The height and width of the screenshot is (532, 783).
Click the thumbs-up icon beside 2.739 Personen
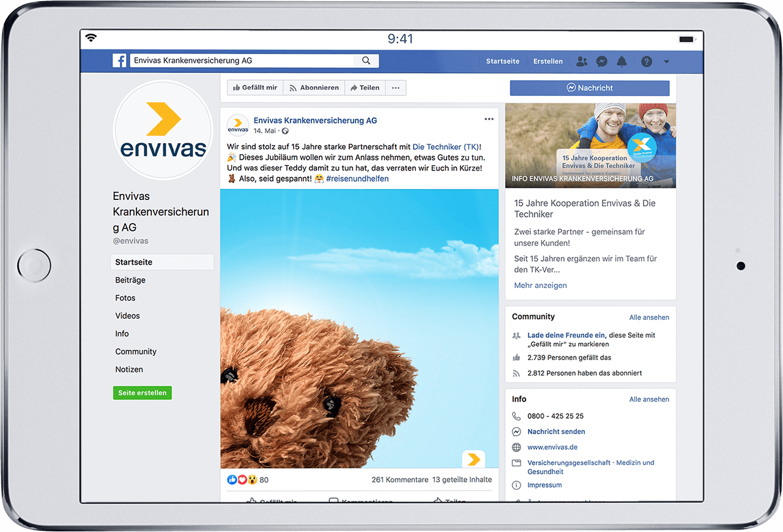coord(516,358)
